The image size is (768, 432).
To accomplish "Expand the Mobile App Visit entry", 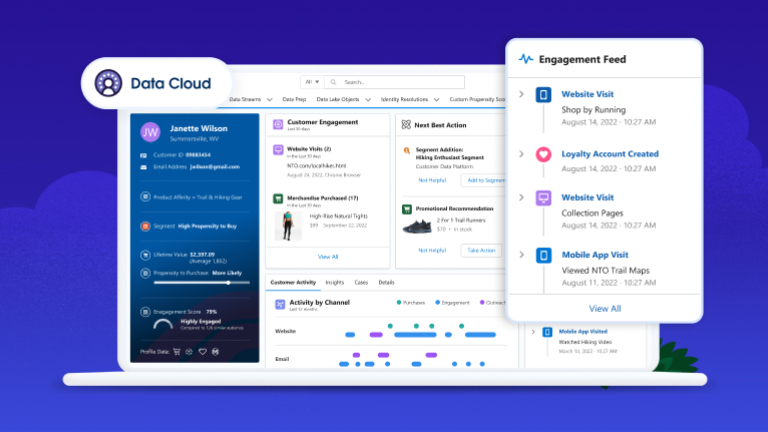I will pos(521,255).
